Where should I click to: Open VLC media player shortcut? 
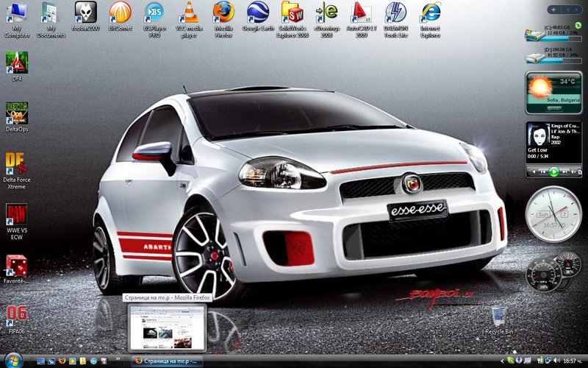pos(190,13)
